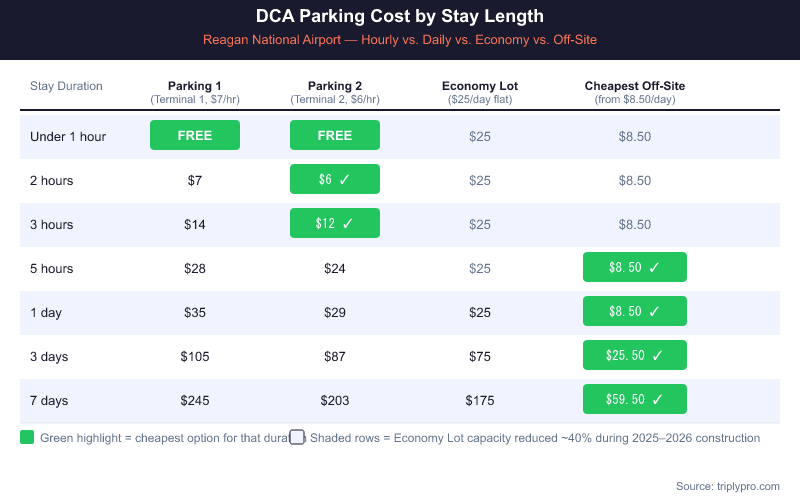The width and height of the screenshot is (800, 500).
Task: Click $8.50 checkmark badge in 1 day row
Action: click(x=635, y=312)
